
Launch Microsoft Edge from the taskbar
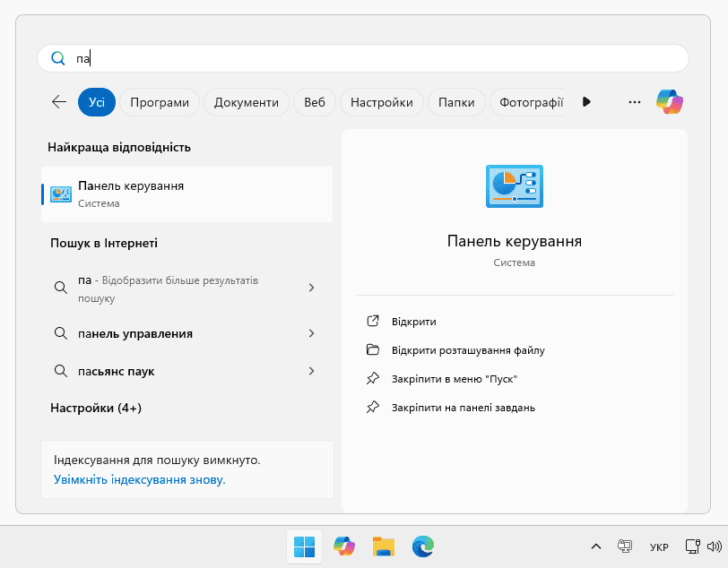[423, 546]
